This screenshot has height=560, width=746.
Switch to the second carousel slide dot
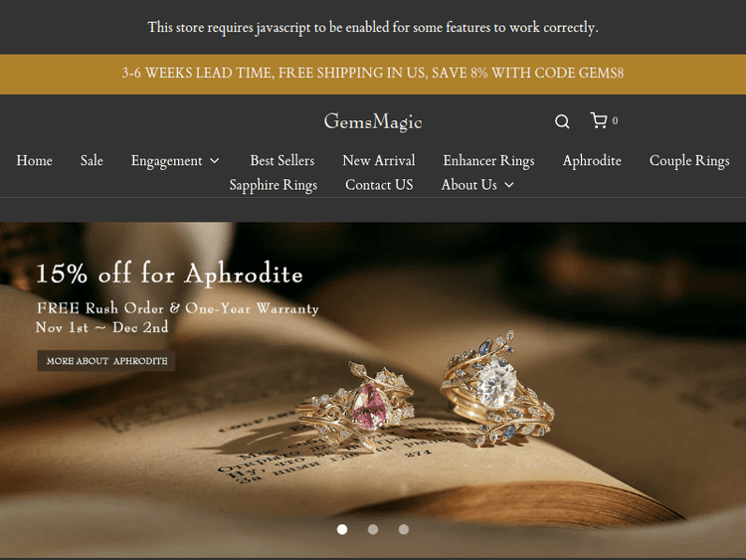[x=373, y=529]
